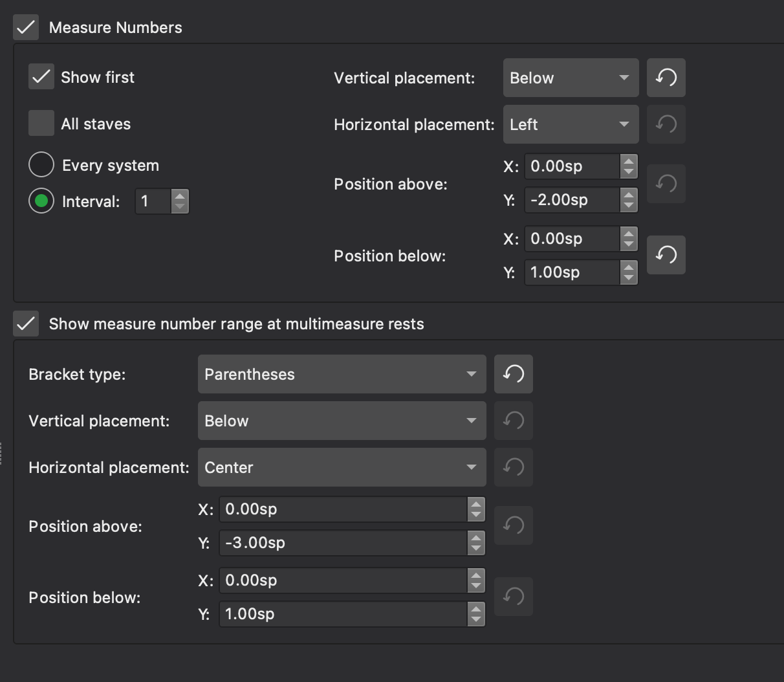Reset Bracket type to default
Screen dimensions: 784x682
coord(514,374)
